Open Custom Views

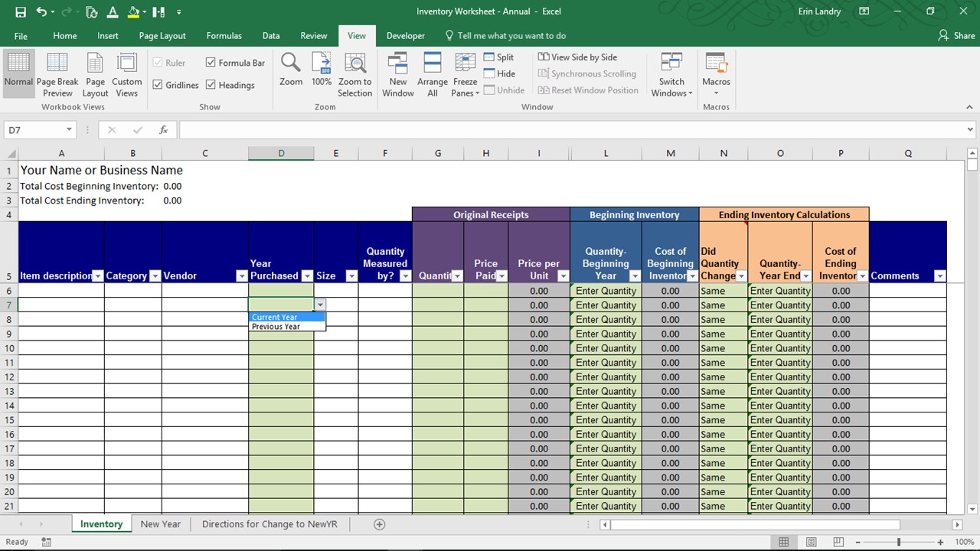126,73
